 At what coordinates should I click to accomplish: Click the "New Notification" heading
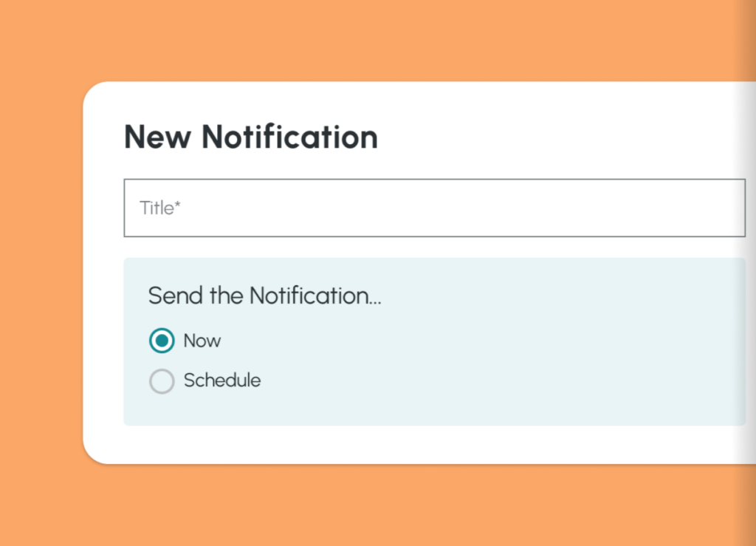(x=250, y=137)
